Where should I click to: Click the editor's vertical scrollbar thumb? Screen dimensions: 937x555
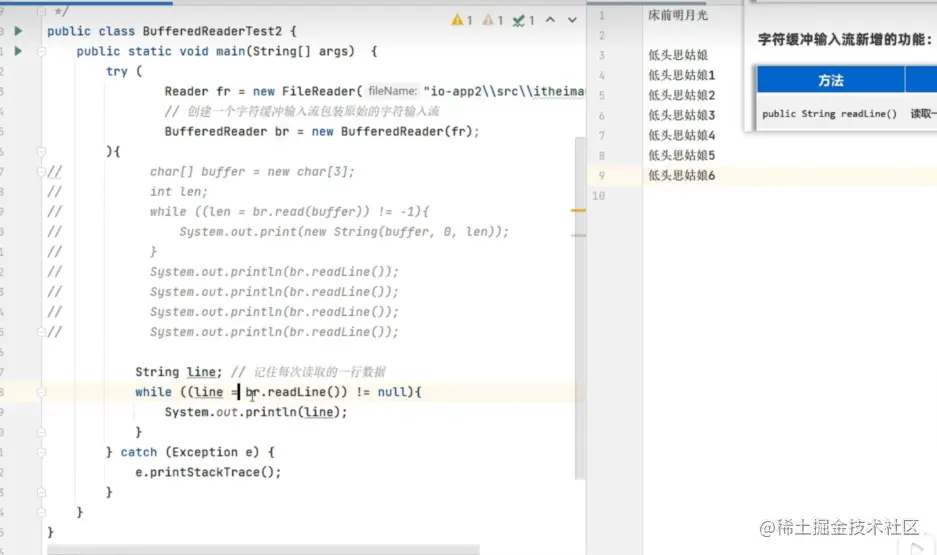[x=580, y=308]
